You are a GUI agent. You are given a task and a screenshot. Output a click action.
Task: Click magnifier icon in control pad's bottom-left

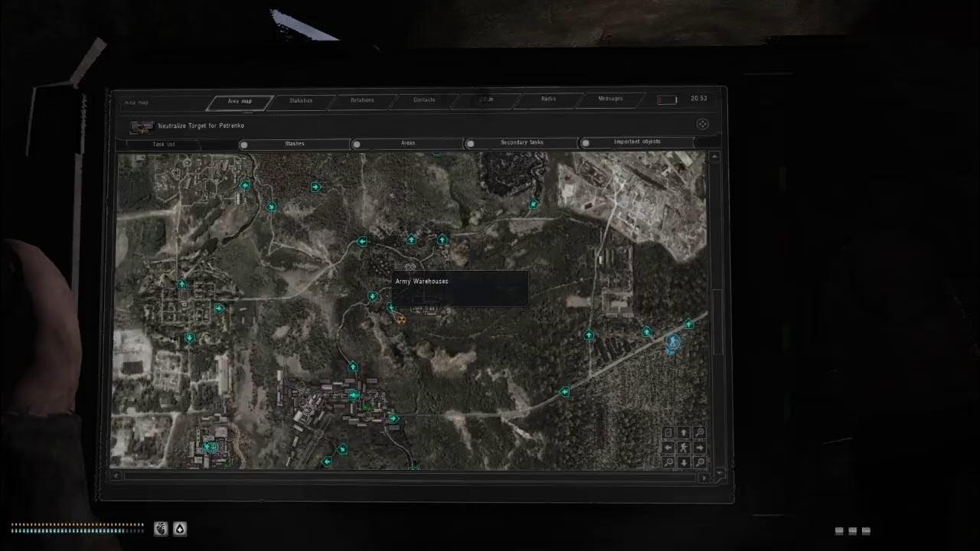click(x=668, y=462)
